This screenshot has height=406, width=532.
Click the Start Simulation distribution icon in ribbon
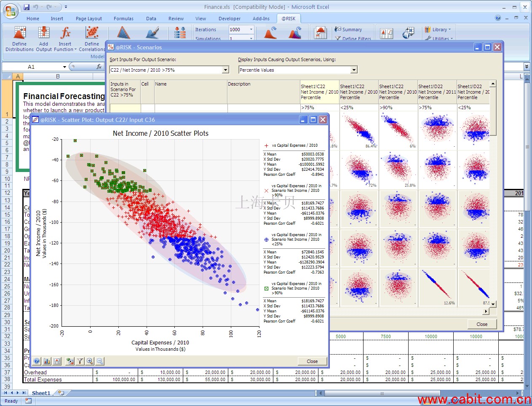[270, 33]
